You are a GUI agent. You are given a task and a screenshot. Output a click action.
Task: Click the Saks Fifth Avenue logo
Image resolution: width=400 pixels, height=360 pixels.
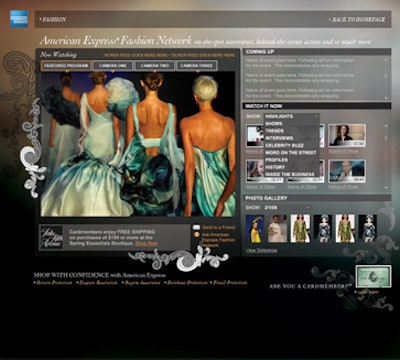(51, 237)
